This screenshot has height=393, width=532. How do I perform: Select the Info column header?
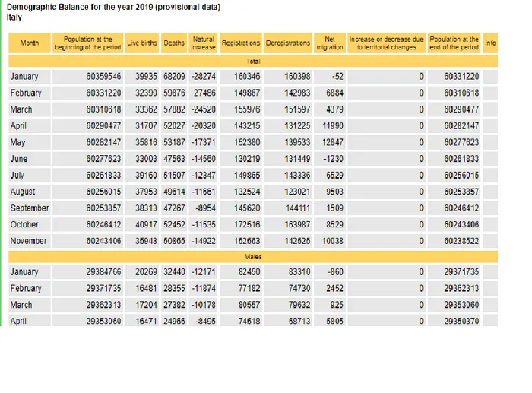click(x=490, y=43)
